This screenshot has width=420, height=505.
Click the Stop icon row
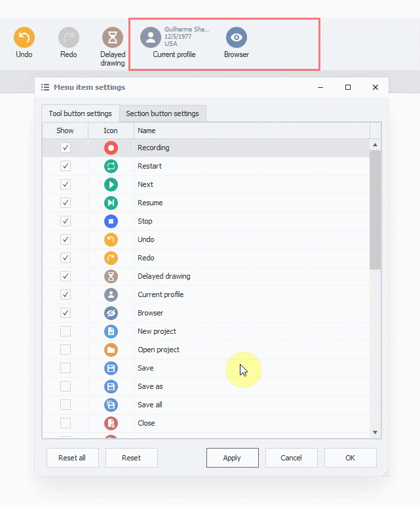pos(111,221)
